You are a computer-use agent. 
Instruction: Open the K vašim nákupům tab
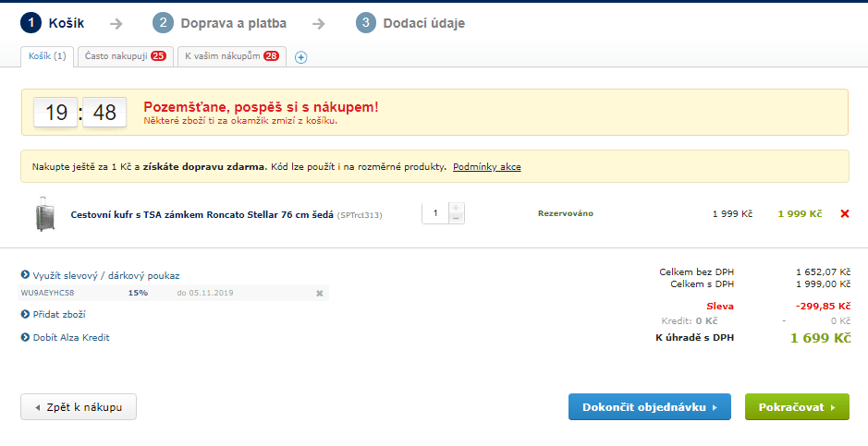click(x=231, y=56)
